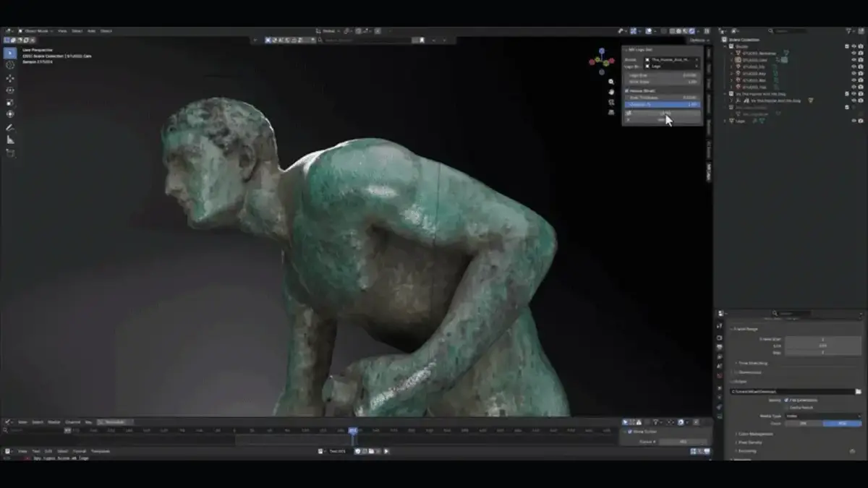Open the Templates menu in text editor
This screenshot has width=868, height=488.
101,451
